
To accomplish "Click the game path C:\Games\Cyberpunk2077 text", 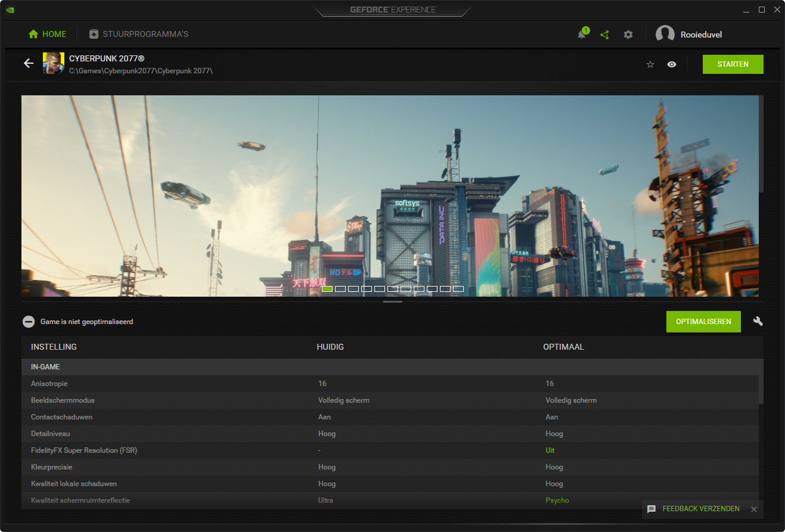I will (141, 71).
